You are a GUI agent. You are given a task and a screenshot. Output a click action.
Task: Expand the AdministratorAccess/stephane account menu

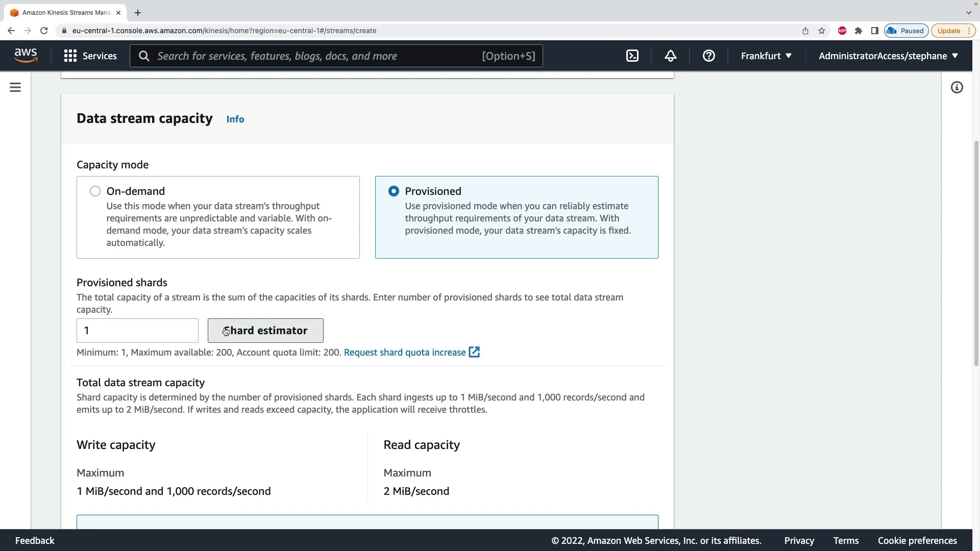pos(888,56)
